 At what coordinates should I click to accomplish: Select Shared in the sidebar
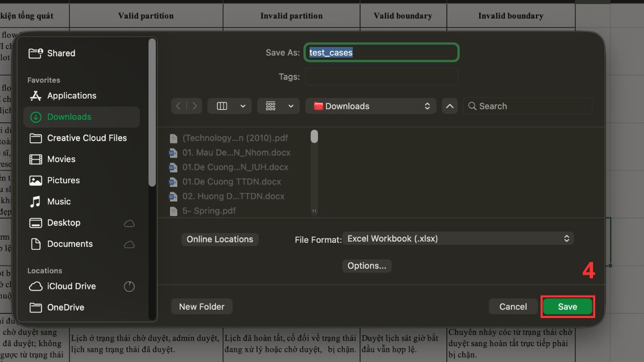(x=82, y=53)
